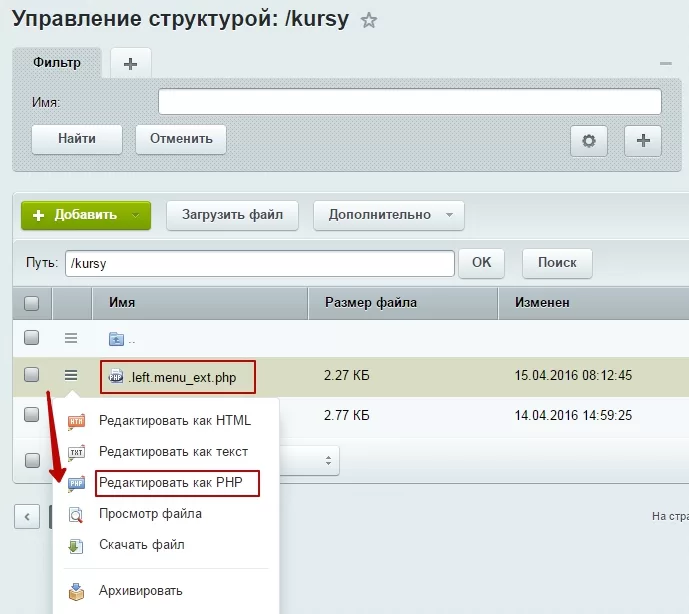The height and width of the screenshot is (614, 689).
Task: Choose Редактировать как HTML menu item
Action: point(175,421)
